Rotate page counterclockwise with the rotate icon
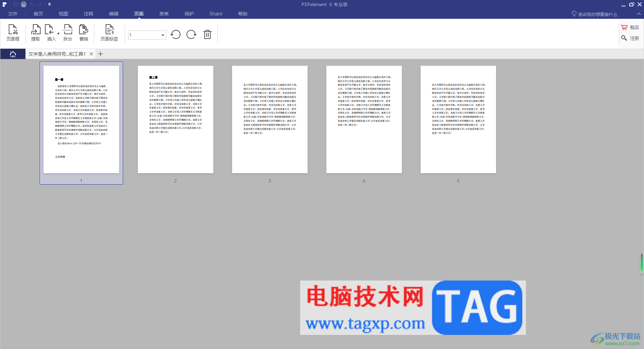 point(175,35)
